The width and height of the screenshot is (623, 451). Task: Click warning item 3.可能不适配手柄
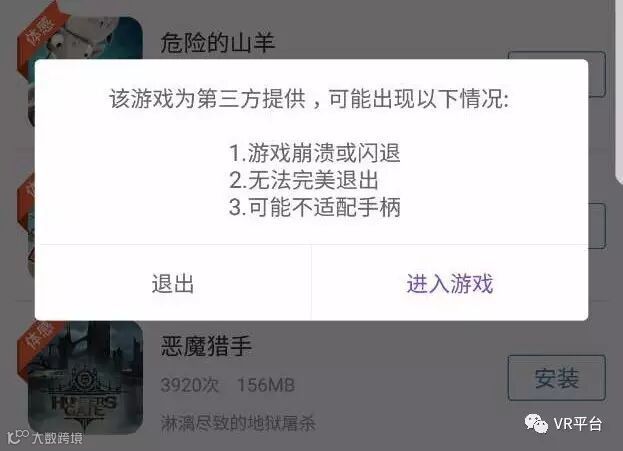(x=315, y=207)
